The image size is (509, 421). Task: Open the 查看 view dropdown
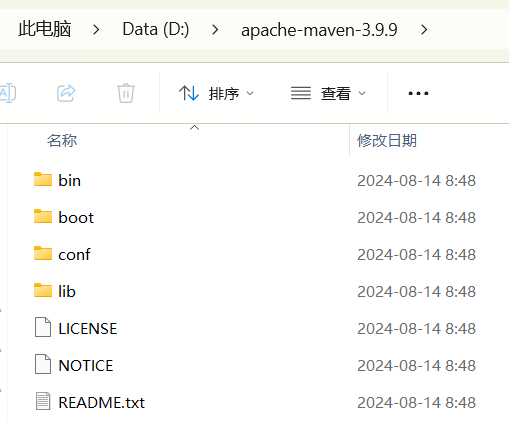click(328, 93)
